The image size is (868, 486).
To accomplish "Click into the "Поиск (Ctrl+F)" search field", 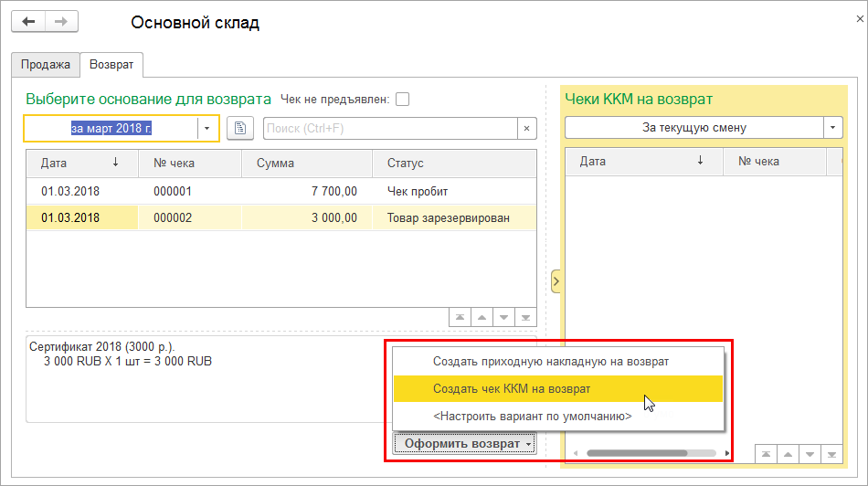I will 389,129.
